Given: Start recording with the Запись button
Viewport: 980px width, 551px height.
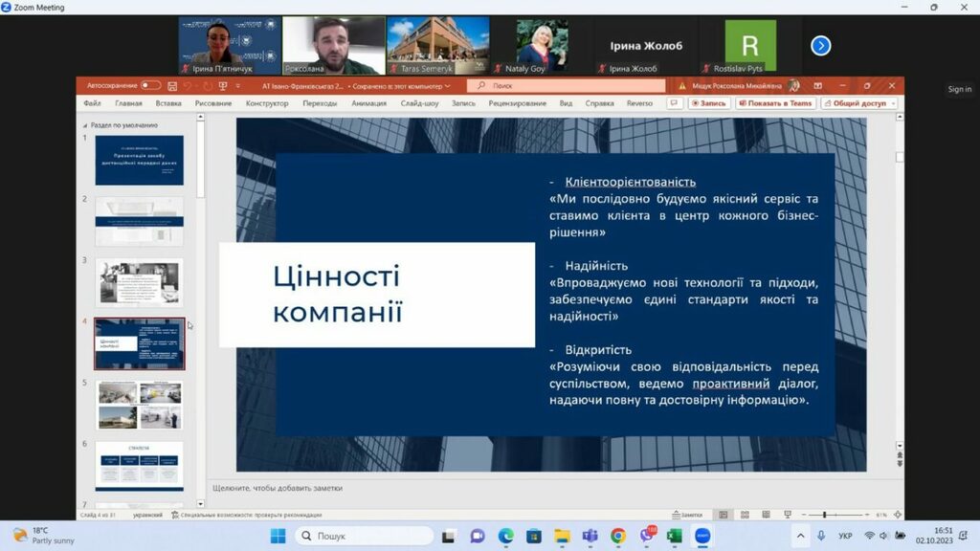Looking at the screenshot, I should point(710,103).
